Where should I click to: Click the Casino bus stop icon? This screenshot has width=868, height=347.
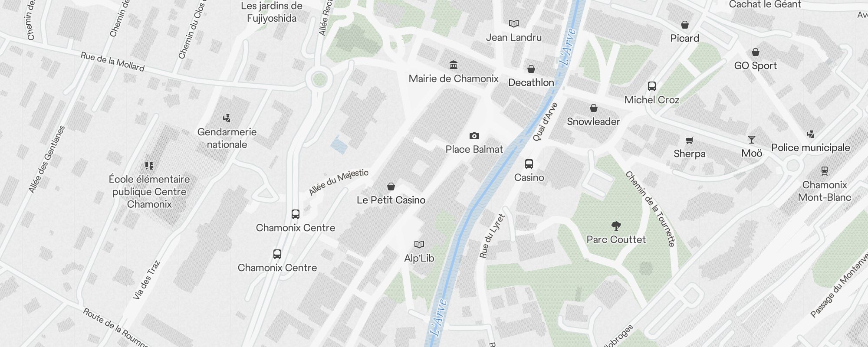(529, 164)
